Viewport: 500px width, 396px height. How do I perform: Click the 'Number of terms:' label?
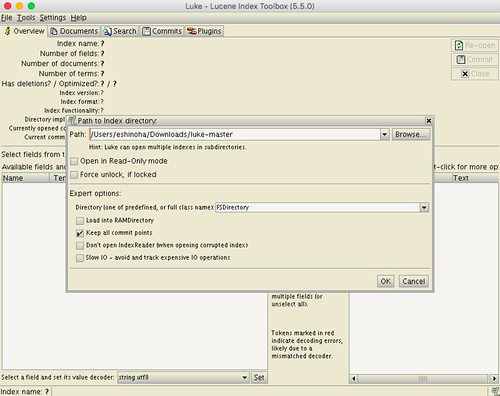(69, 74)
